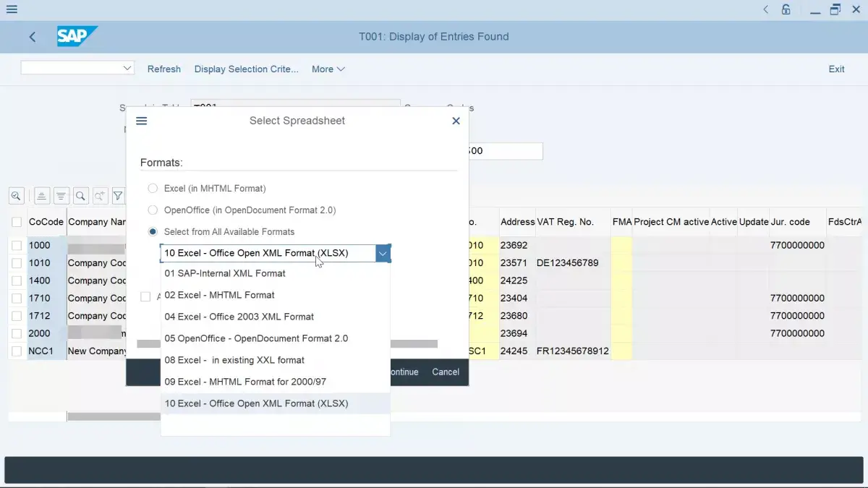
Task: Open the command field dropdown arrow
Action: tap(127, 67)
